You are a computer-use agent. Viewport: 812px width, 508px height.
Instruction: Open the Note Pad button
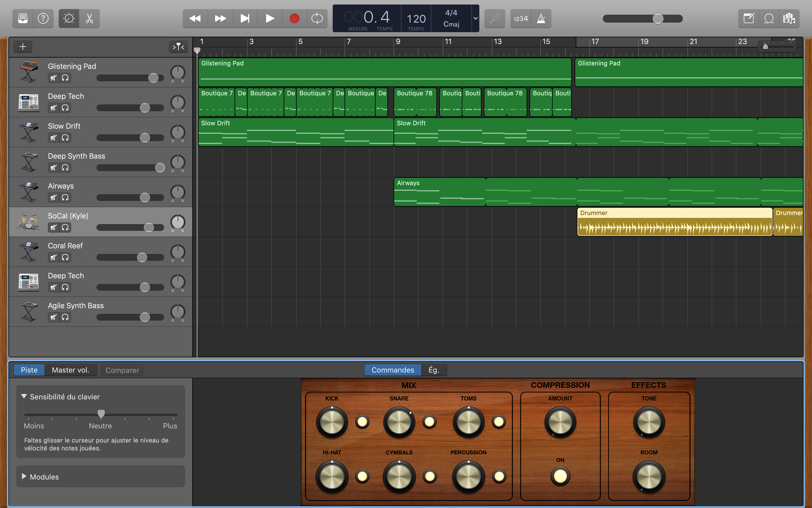(749, 18)
